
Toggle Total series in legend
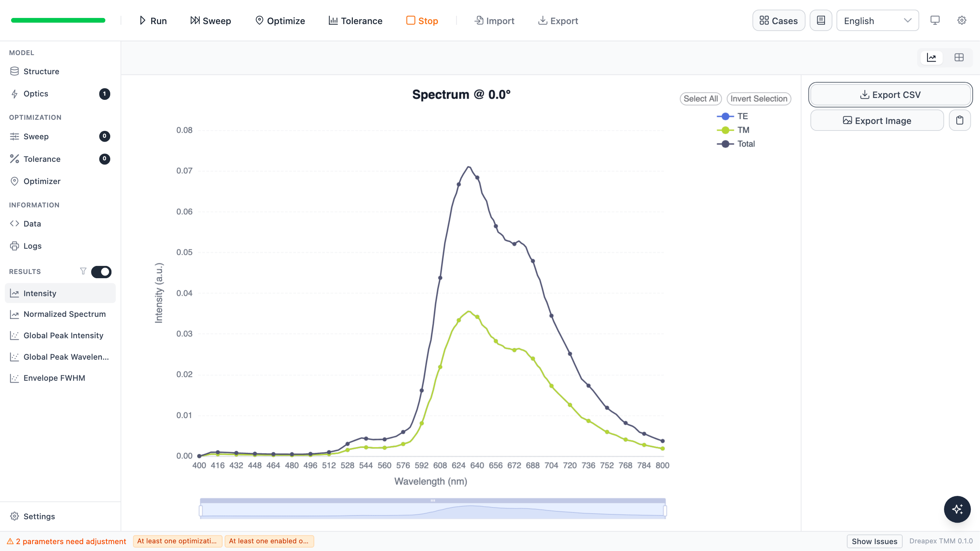pos(735,144)
